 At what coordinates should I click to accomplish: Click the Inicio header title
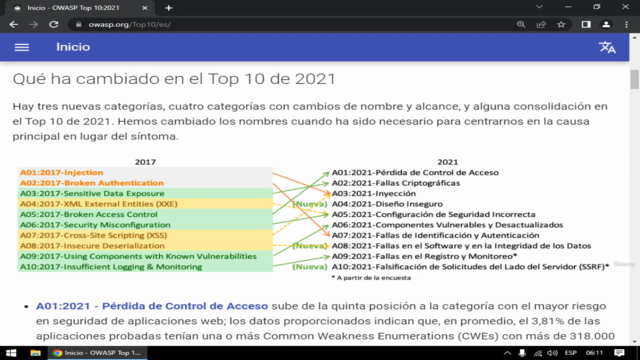73,47
